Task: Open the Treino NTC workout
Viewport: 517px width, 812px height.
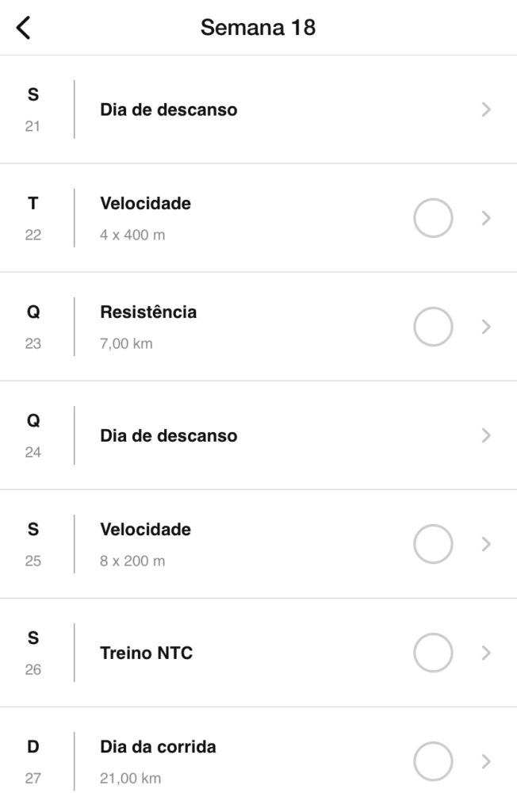Action: click(x=147, y=653)
